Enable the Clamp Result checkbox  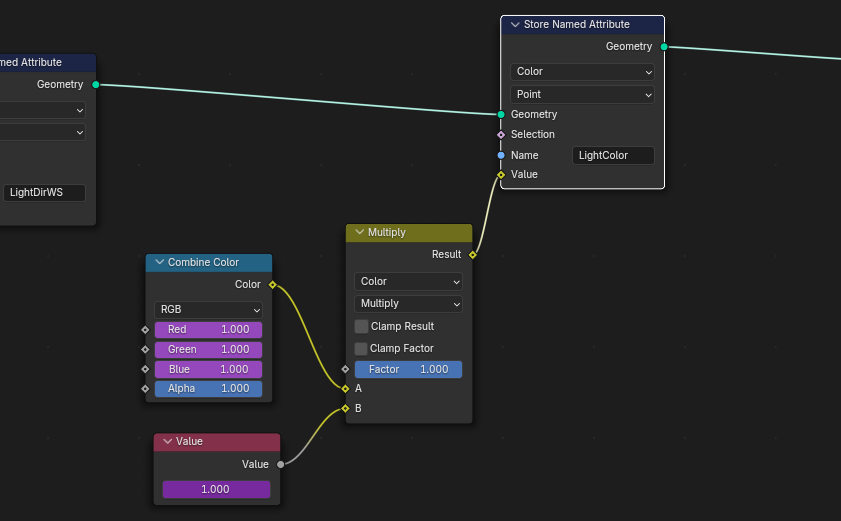[x=361, y=327]
